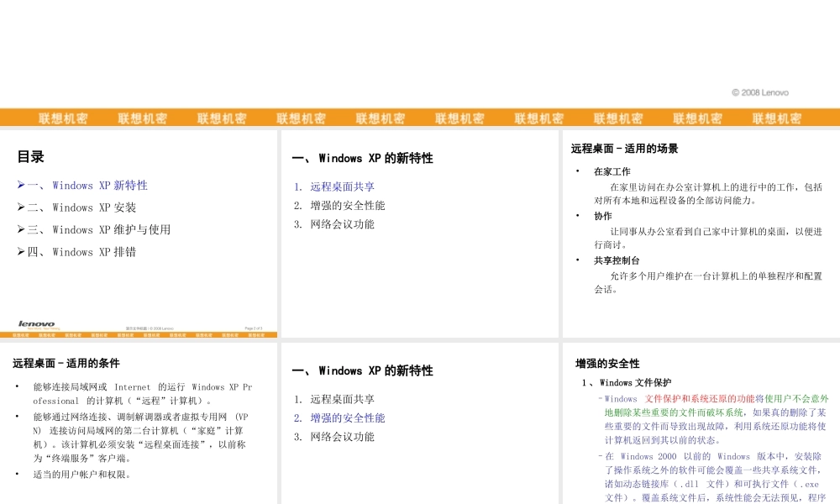Open slide titled '远程桌面－适用的条件'
This screenshot has height=504, width=840.
pyautogui.click(x=139, y=423)
